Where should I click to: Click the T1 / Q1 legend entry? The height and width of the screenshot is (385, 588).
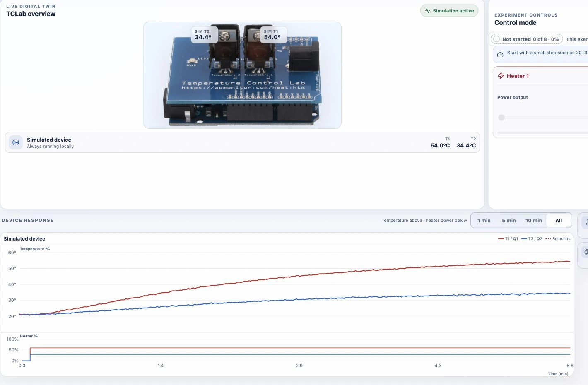(508, 239)
